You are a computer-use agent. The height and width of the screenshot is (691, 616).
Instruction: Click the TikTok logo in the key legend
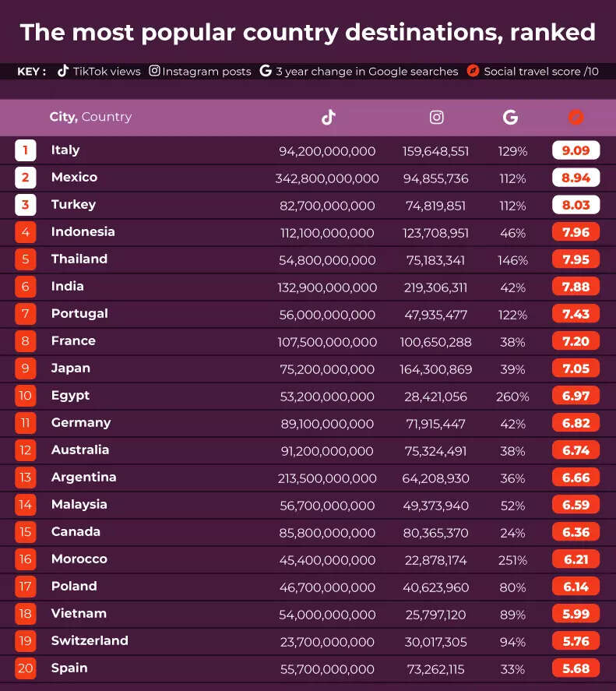[x=63, y=71]
